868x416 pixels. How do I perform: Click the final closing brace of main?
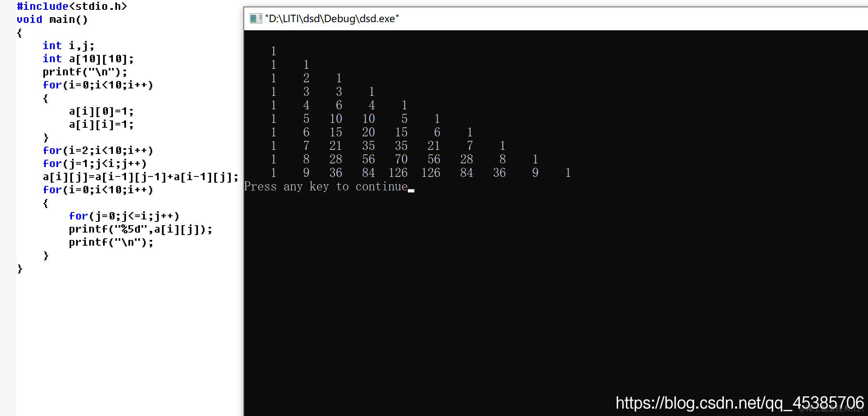(20, 269)
